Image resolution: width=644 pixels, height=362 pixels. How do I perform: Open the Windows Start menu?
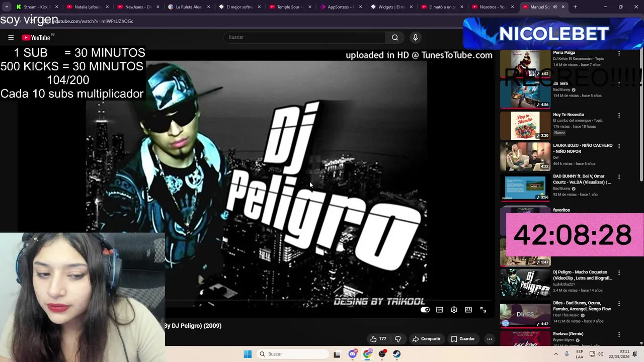pos(248,354)
